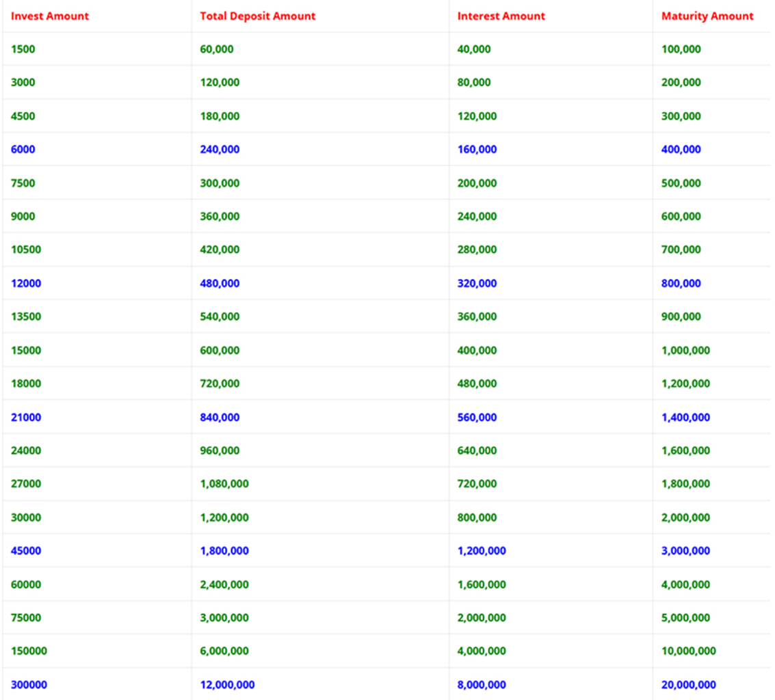This screenshot has height=700, width=775.
Task: Click maturity 800,000 in the 12000 row
Action: [x=681, y=283]
